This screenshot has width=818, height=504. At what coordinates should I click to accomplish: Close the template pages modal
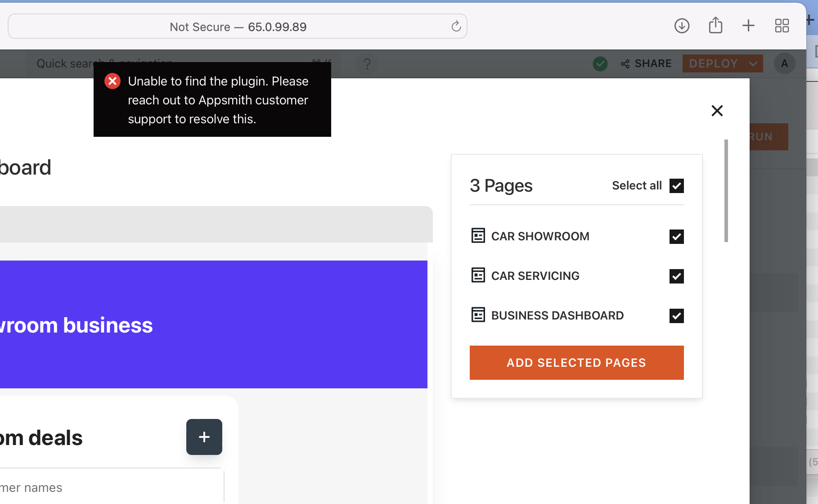pos(717,111)
